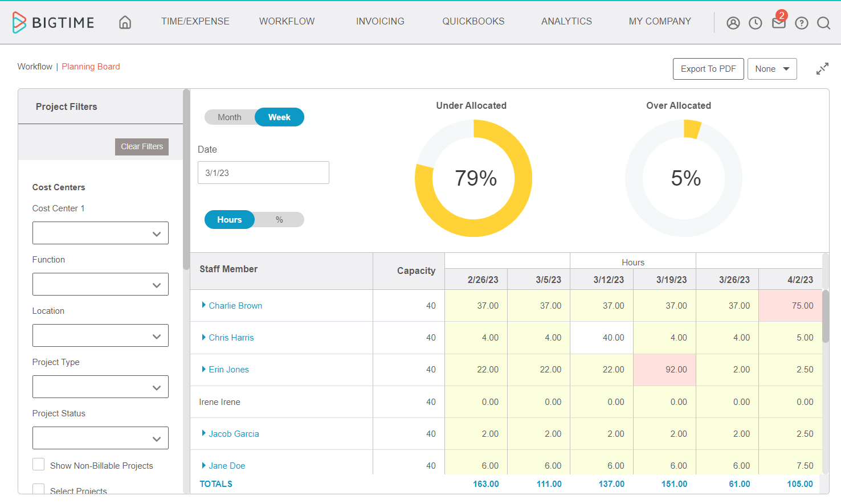The width and height of the screenshot is (841, 504).
Task: Open the Analytics menu
Action: point(566,22)
